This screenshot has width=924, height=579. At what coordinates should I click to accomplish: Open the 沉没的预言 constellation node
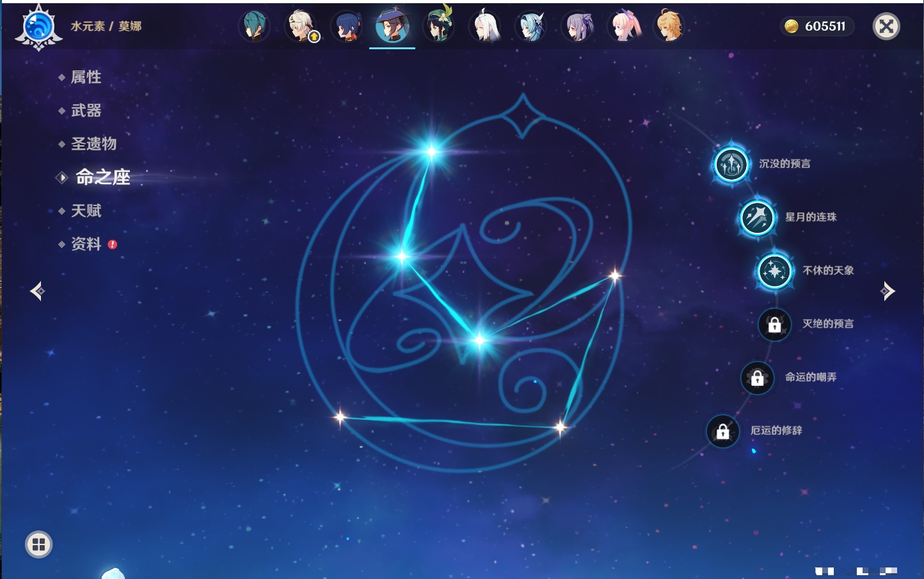pyautogui.click(x=731, y=164)
